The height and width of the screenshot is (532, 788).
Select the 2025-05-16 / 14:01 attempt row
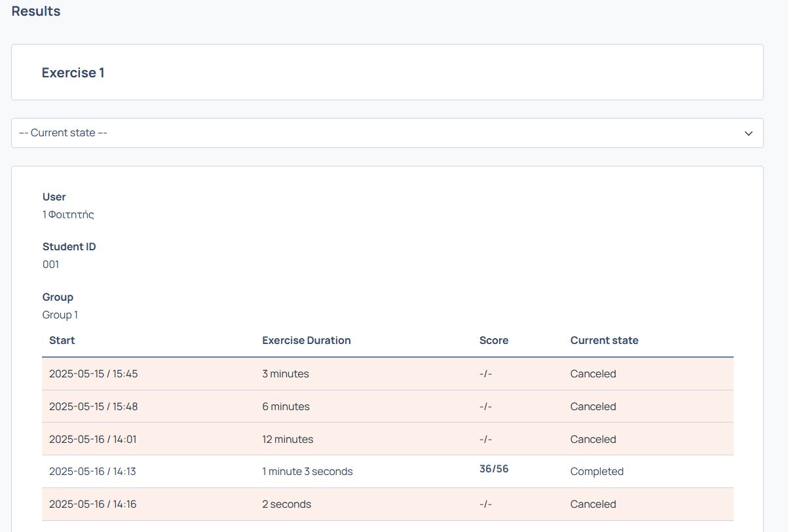388,439
